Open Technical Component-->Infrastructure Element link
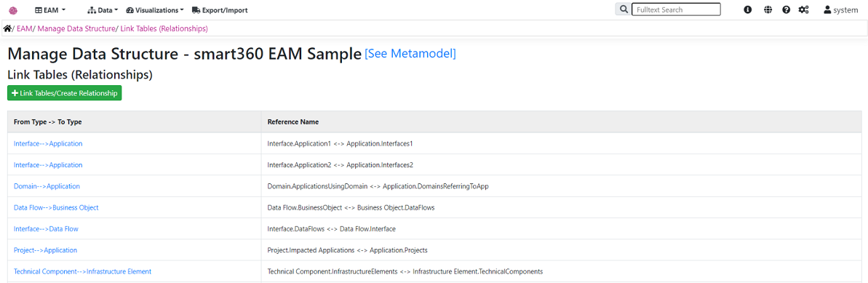The image size is (868, 283). click(82, 271)
